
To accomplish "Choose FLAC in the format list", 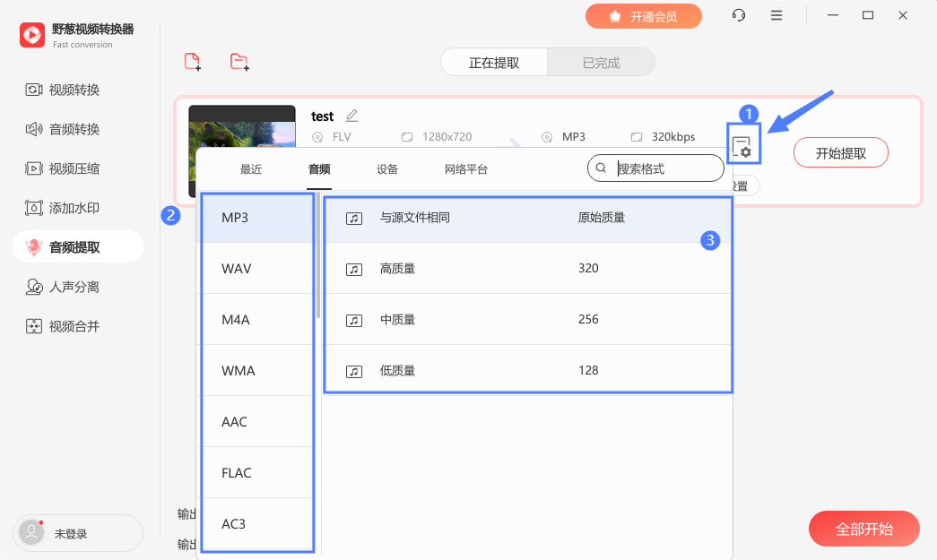I will pyautogui.click(x=257, y=472).
